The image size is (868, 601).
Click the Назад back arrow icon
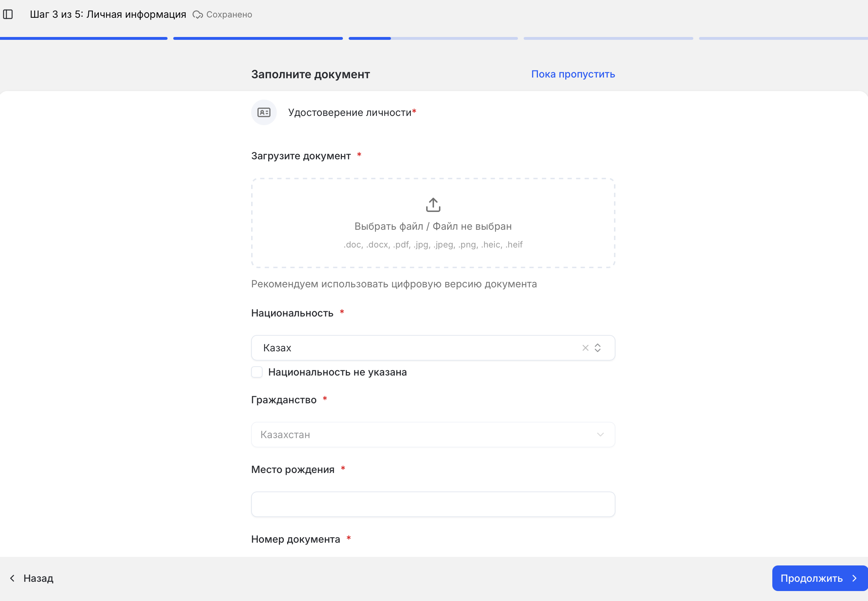coord(12,578)
